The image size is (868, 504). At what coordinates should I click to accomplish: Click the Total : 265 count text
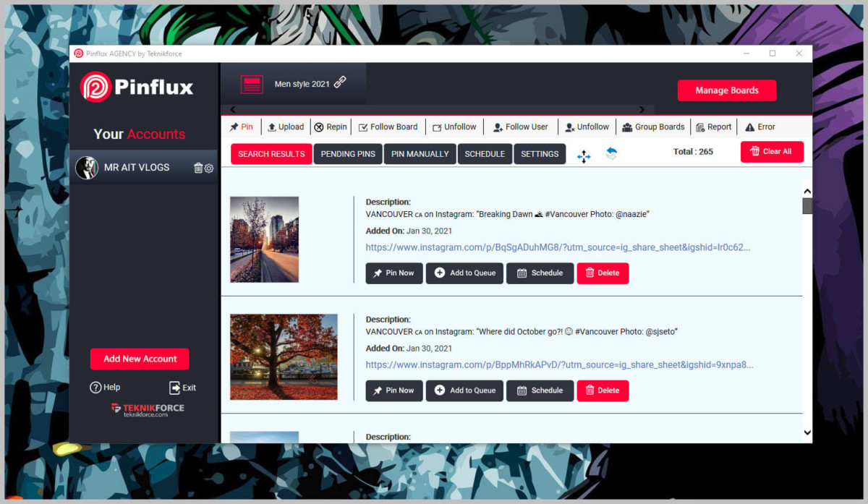coord(693,152)
